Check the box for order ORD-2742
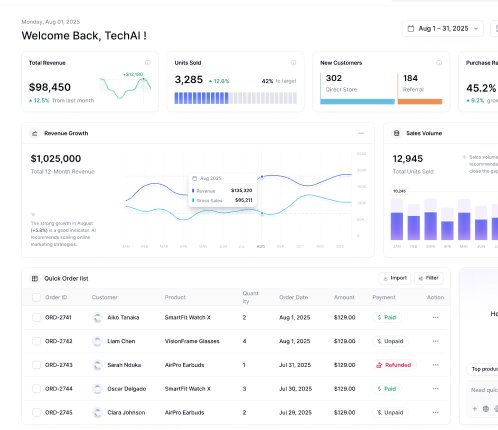 (x=36, y=341)
